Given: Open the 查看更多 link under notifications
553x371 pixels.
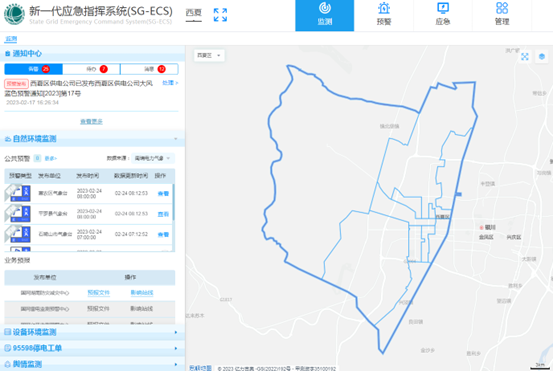Looking at the screenshot, I should [x=91, y=122].
